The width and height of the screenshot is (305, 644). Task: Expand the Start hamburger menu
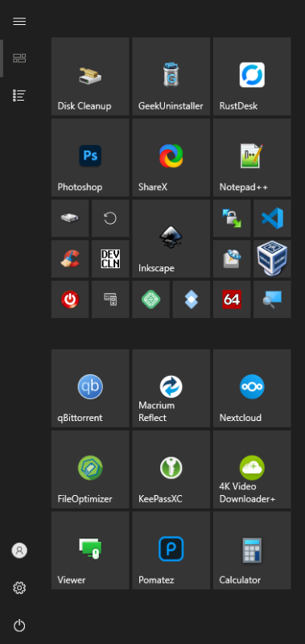pyautogui.click(x=19, y=22)
